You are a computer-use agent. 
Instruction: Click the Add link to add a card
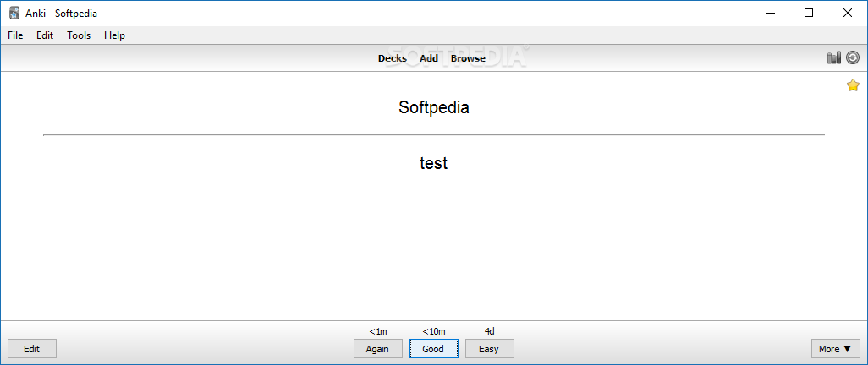429,58
